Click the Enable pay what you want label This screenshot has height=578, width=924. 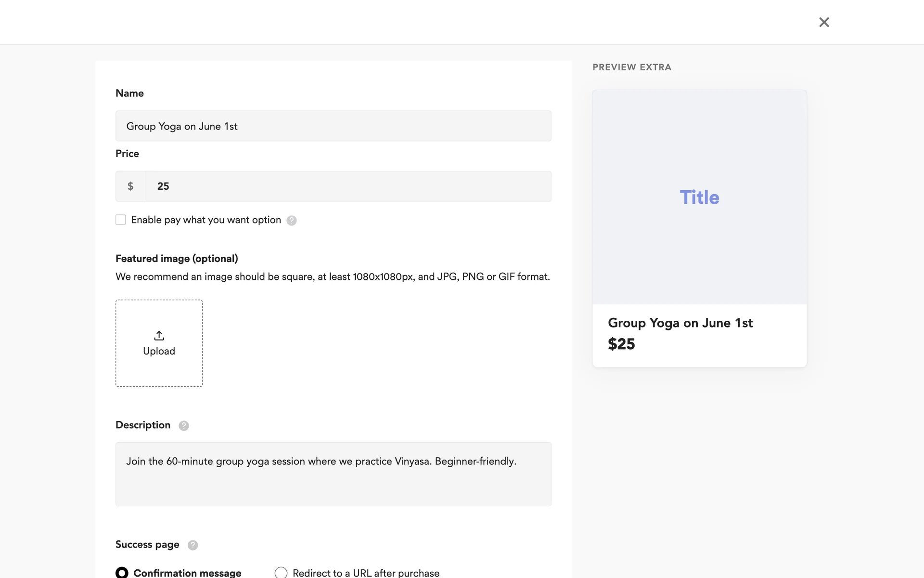click(206, 220)
